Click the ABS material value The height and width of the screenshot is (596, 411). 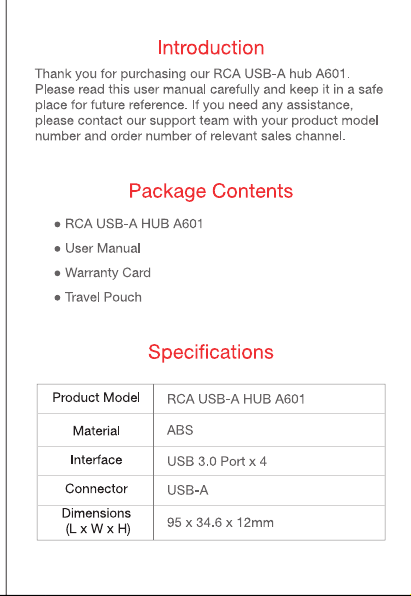(x=180, y=430)
